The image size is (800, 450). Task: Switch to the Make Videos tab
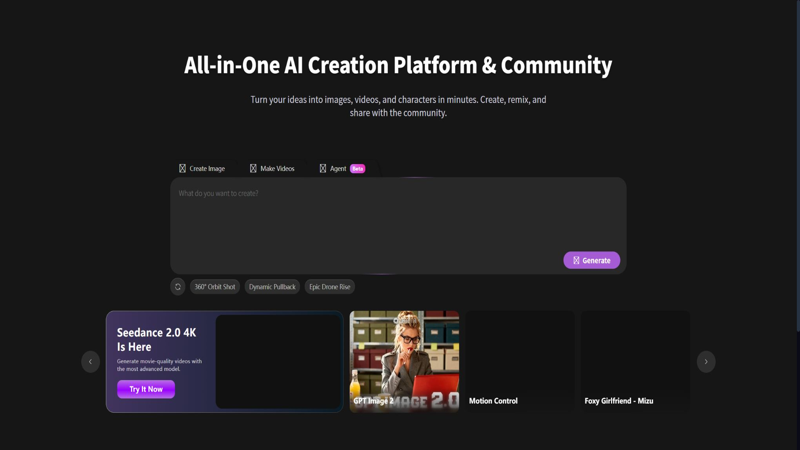tap(272, 168)
